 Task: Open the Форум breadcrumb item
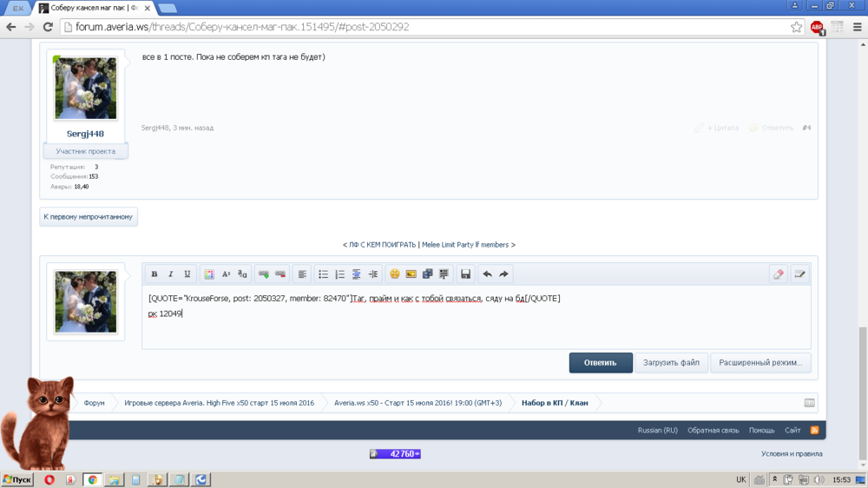coord(94,403)
